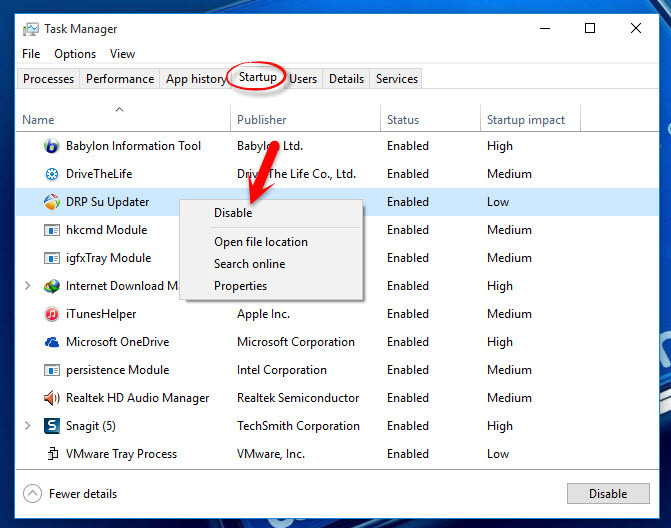Sort by Status column header

[x=403, y=120]
